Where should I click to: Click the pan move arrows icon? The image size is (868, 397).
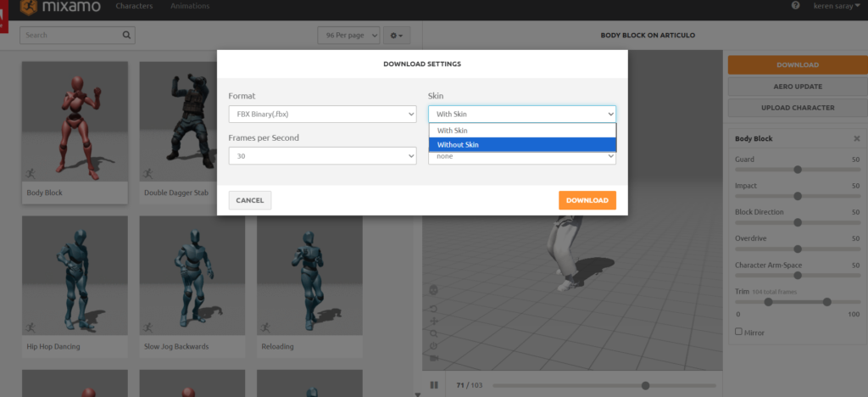[x=434, y=322]
